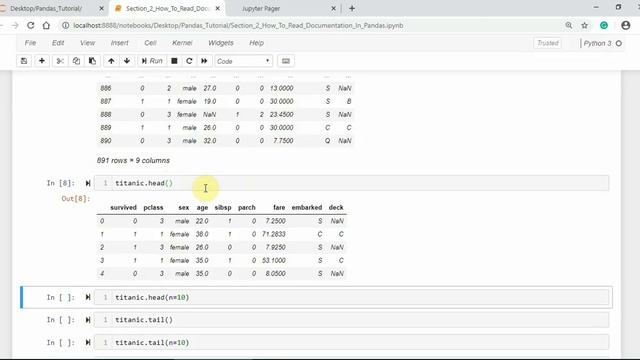Select the Section_2_How_To_Read_Doc browser tab
The image size is (640, 360).
[167, 8]
